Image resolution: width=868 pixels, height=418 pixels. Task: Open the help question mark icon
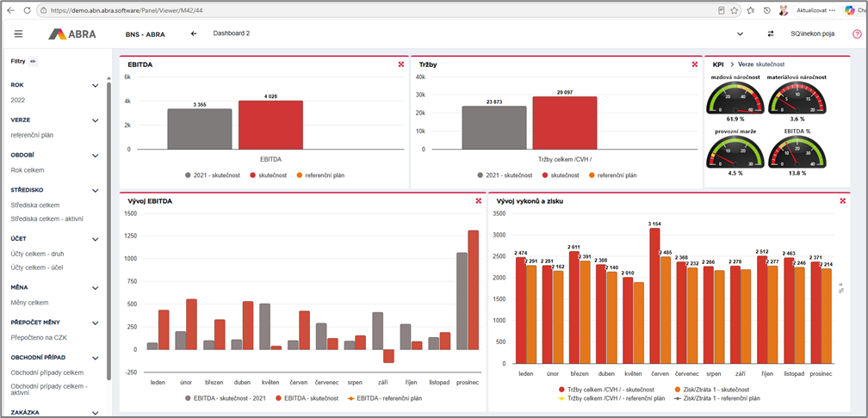pyautogui.click(x=858, y=34)
